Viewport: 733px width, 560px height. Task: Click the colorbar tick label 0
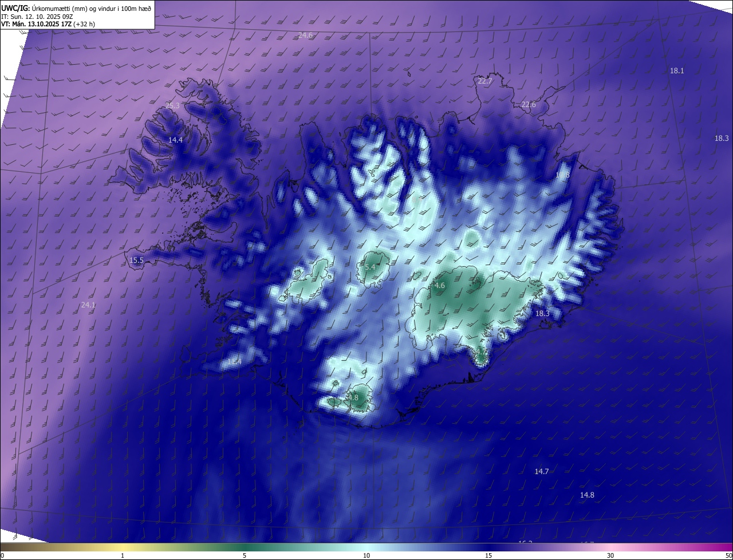pos(2,555)
